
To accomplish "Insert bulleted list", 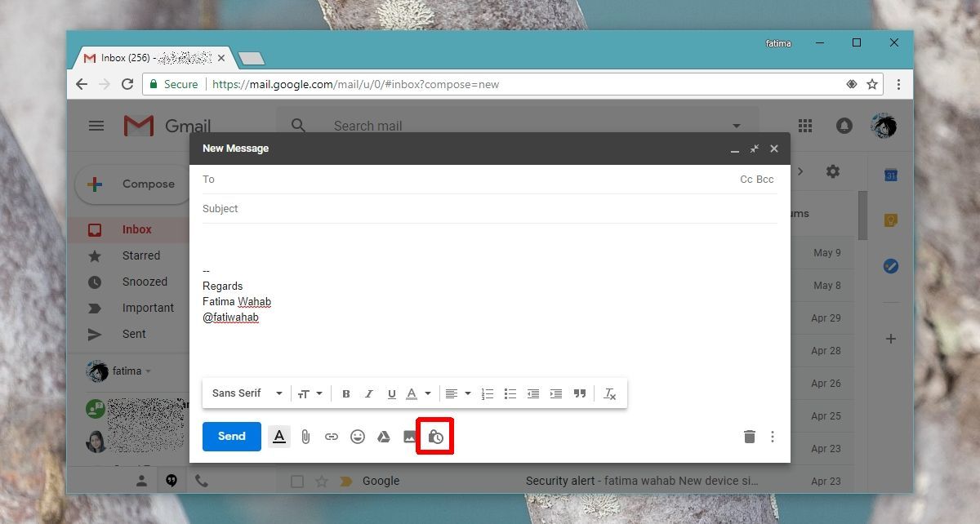I will click(510, 393).
